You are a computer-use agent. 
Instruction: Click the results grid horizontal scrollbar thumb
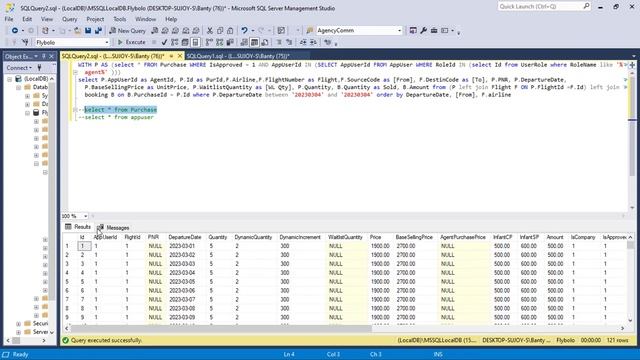point(222,328)
